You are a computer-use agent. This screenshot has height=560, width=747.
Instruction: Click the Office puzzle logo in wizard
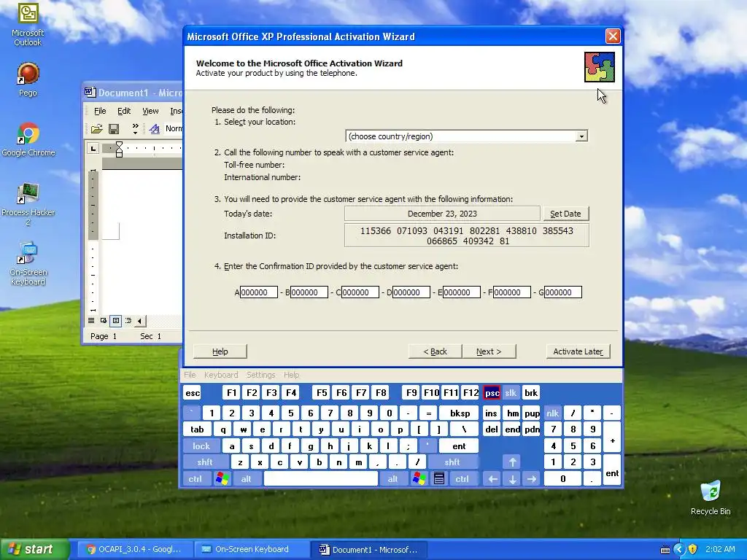(x=600, y=67)
